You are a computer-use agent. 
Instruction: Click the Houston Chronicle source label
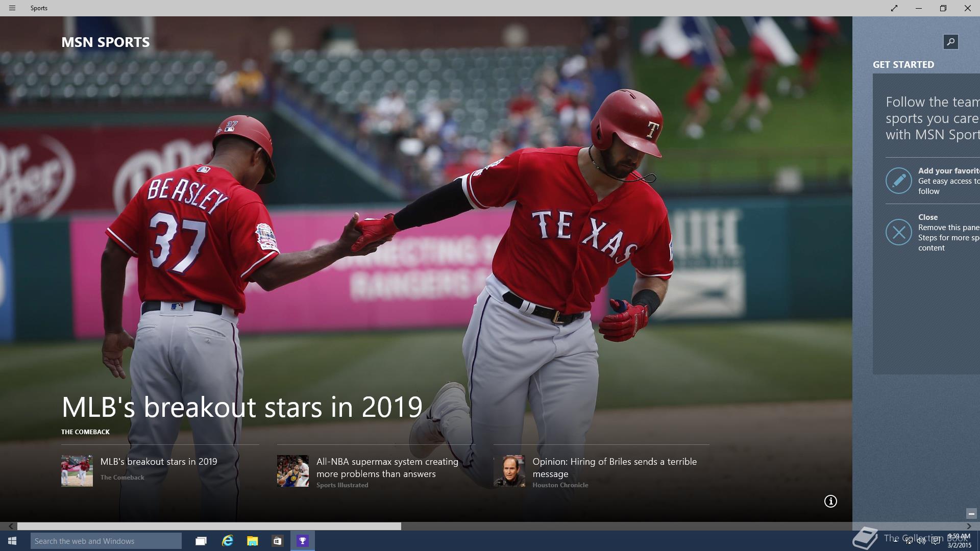[x=560, y=485]
